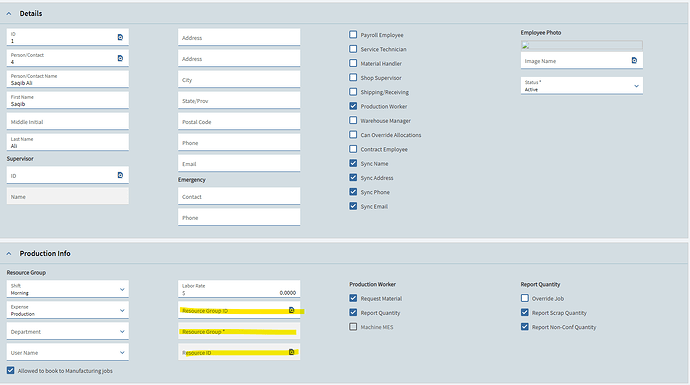Click the Phone field below Postal Code

pyautogui.click(x=239, y=142)
